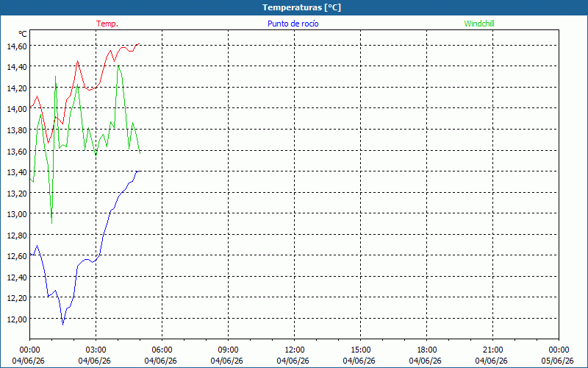Select the red "Temp." legend label
The image size is (588, 368).
tap(107, 24)
